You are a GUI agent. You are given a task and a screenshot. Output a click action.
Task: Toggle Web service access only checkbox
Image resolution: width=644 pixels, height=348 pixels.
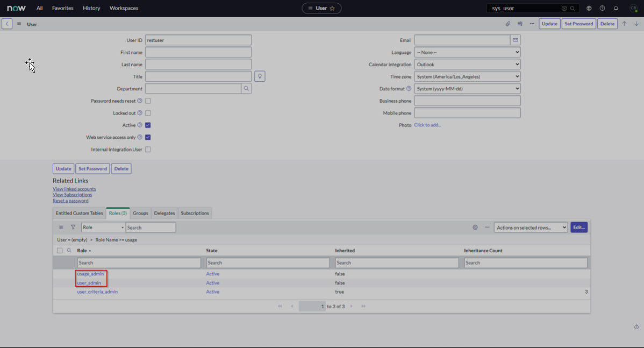(x=148, y=137)
